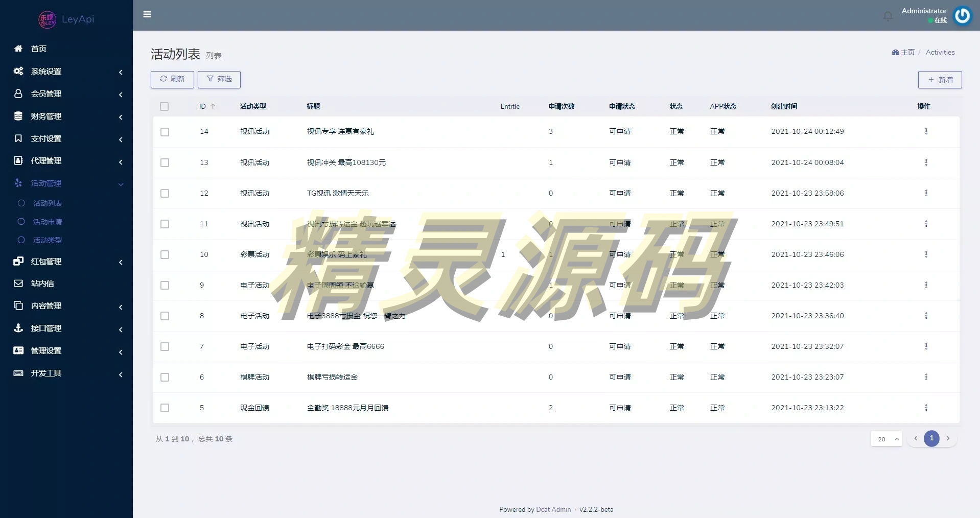
Task: Open 开发工具 sidebar menu
Action: [x=46, y=373]
